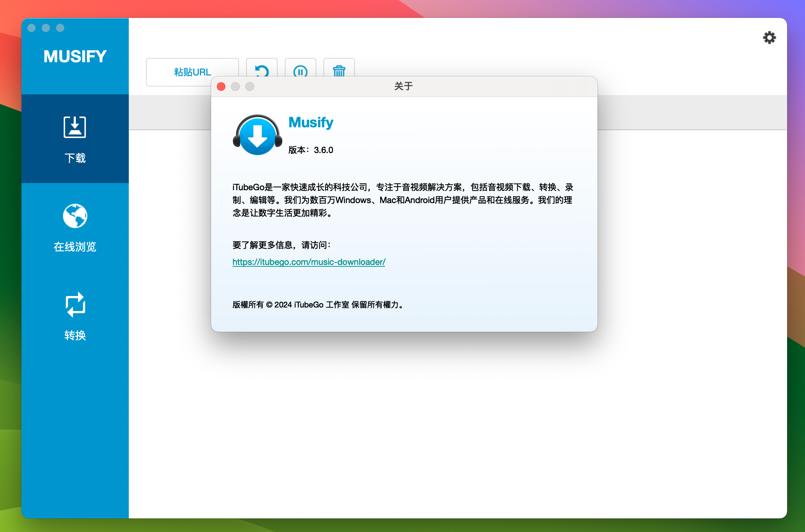Viewport: 805px width, 532px height.
Task: Open the 在线浏览 sidebar tab
Action: click(75, 227)
